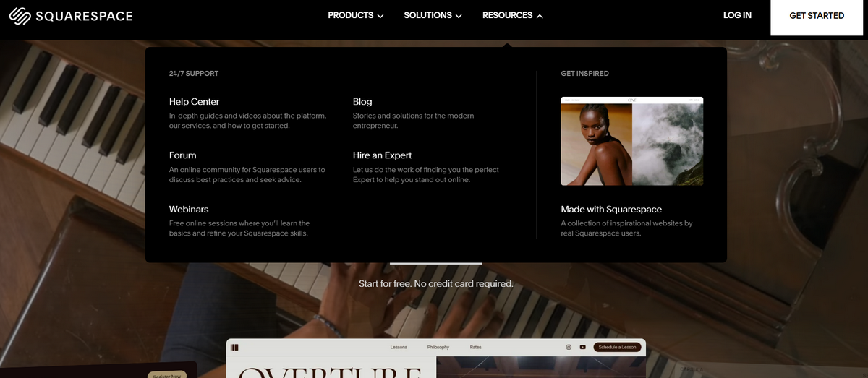Visit the Forum community link
This screenshot has width=868, height=378.
coord(182,155)
